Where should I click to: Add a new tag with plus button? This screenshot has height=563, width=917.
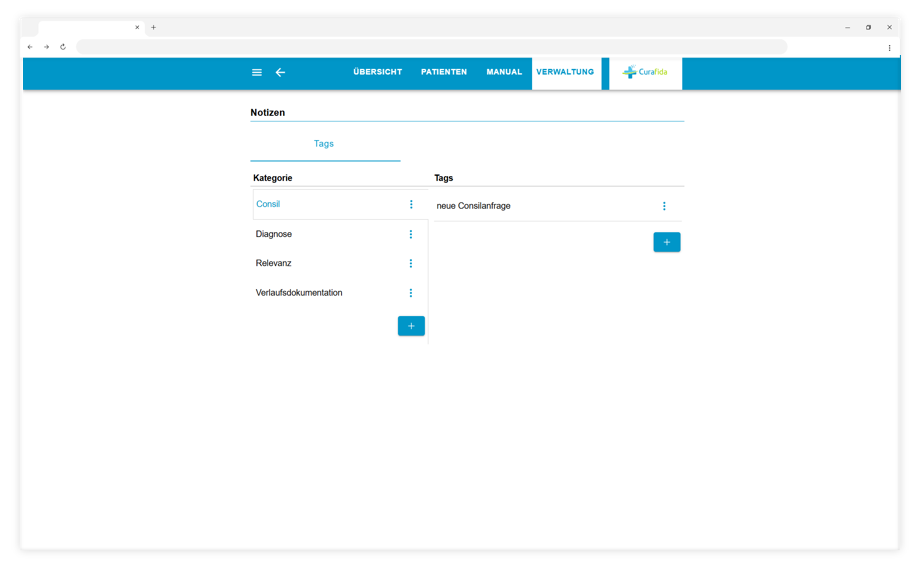667,242
